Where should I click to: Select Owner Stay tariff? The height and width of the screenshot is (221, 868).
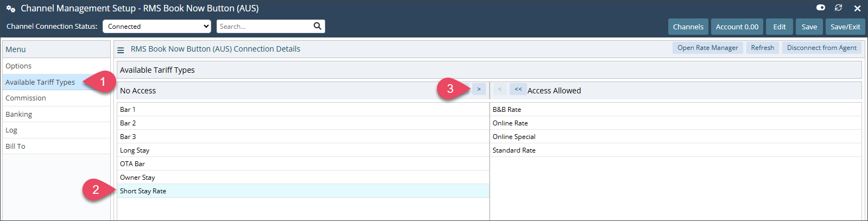click(x=303, y=177)
